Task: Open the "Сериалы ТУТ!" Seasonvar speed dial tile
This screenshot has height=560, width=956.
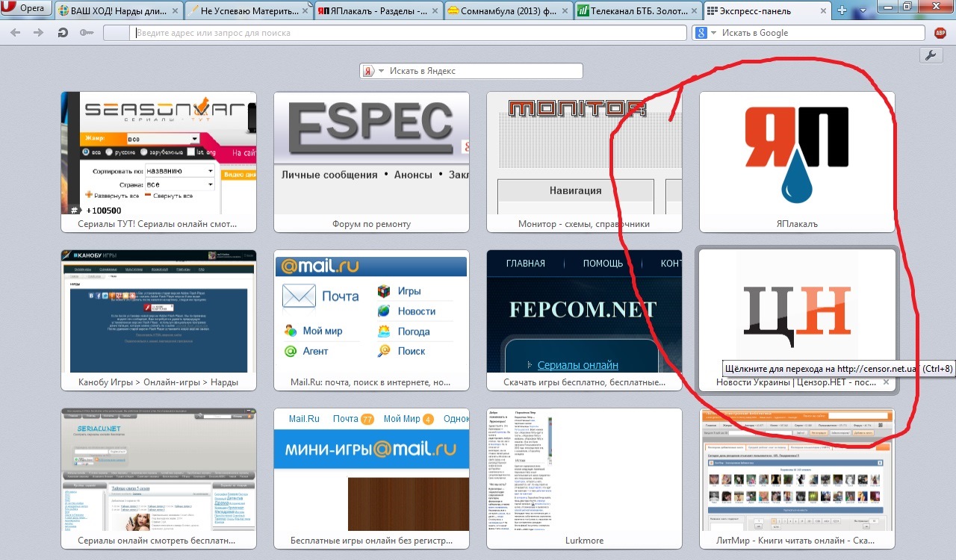Action: [158, 162]
